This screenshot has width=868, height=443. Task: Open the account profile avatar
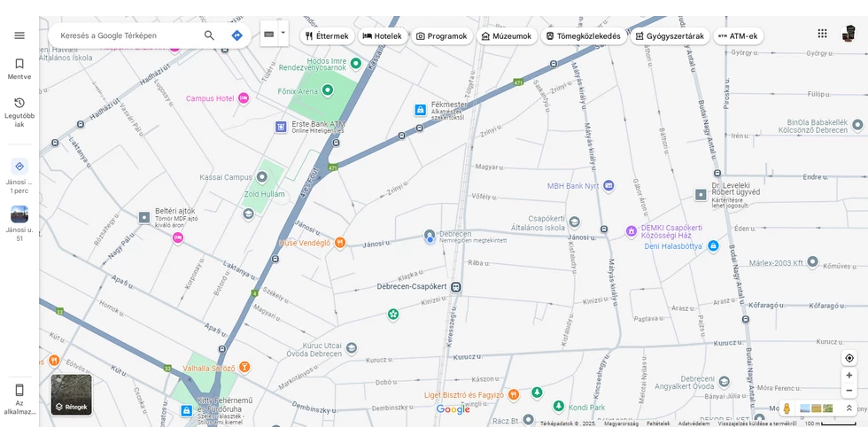point(849,34)
